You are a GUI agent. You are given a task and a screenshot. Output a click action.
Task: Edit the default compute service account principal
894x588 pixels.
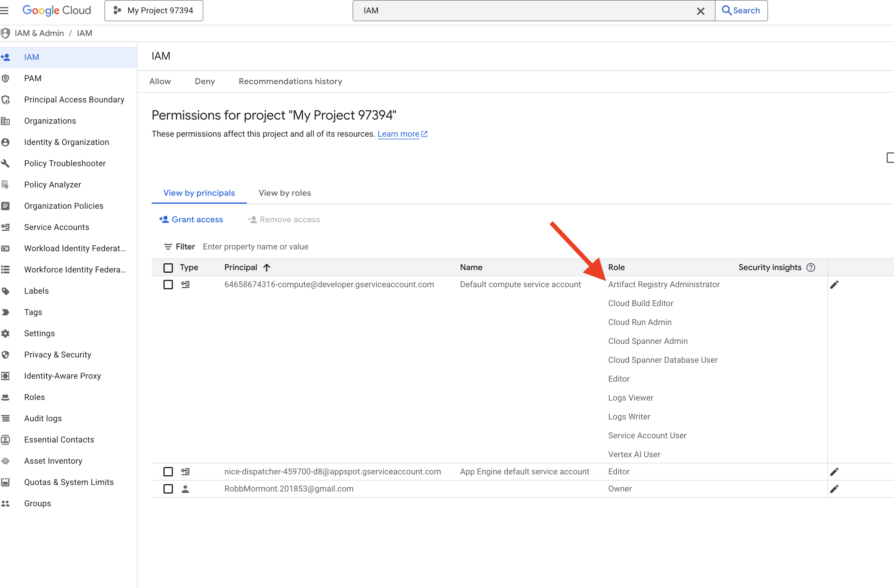pos(834,285)
